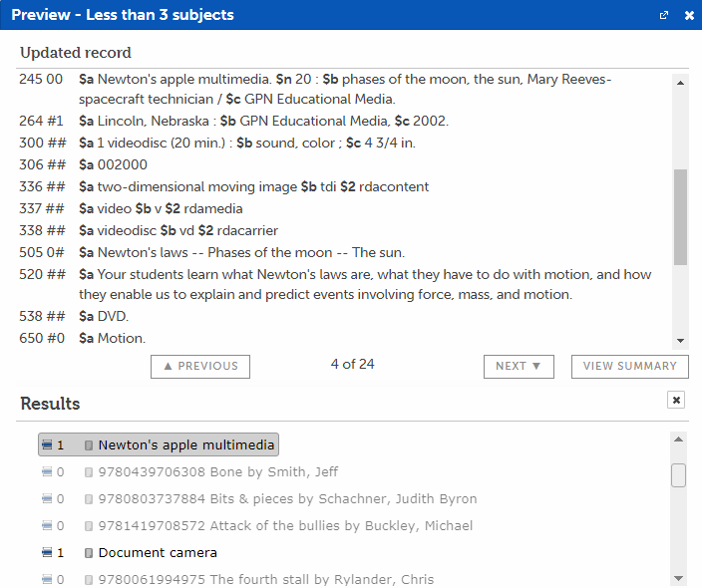The image size is (702, 588).
Task: Close the Results panel with the X icon
Action: coord(676,400)
